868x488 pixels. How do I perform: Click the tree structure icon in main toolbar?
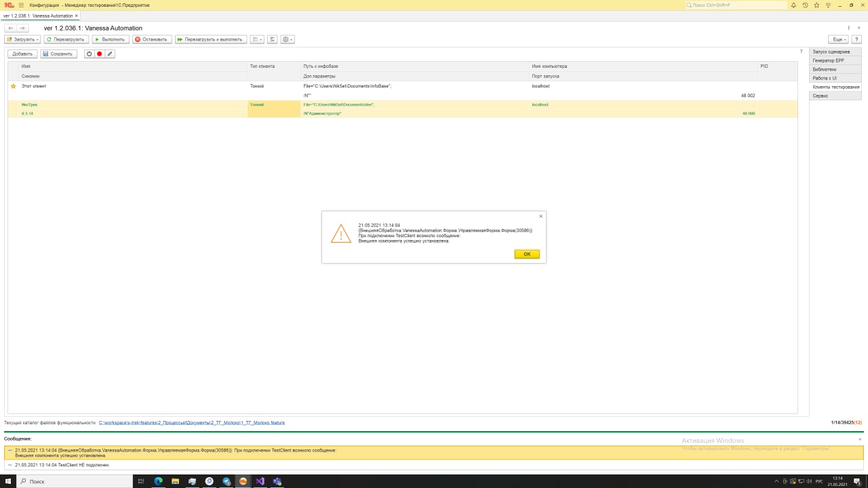(272, 39)
